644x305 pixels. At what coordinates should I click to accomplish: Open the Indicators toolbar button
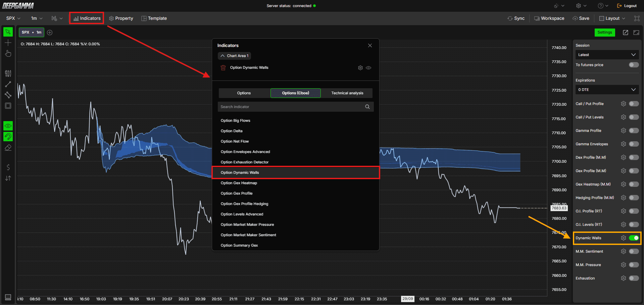(x=87, y=18)
